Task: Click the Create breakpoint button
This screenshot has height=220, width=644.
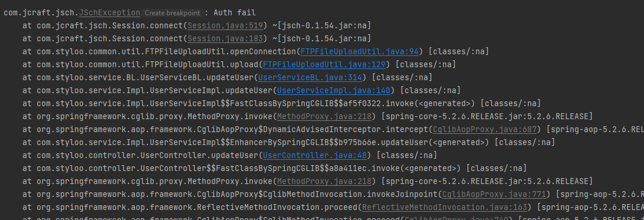Action: pyautogui.click(x=172, y=13)
